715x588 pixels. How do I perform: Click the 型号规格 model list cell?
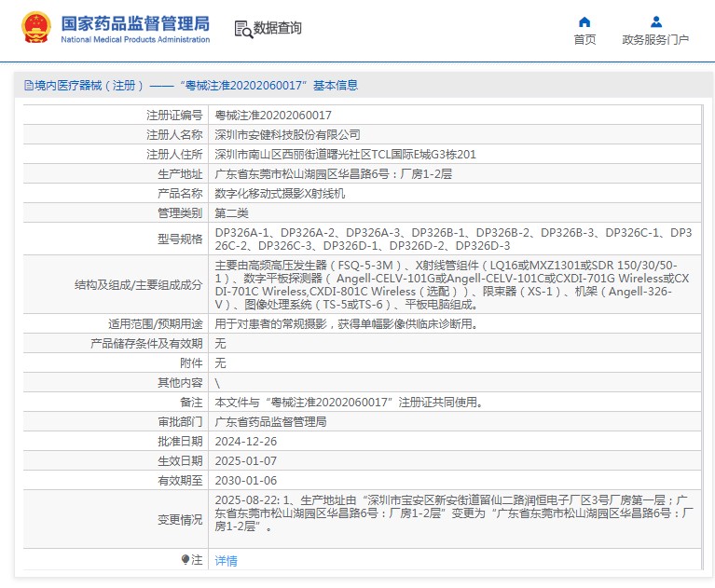pos(453,239)
